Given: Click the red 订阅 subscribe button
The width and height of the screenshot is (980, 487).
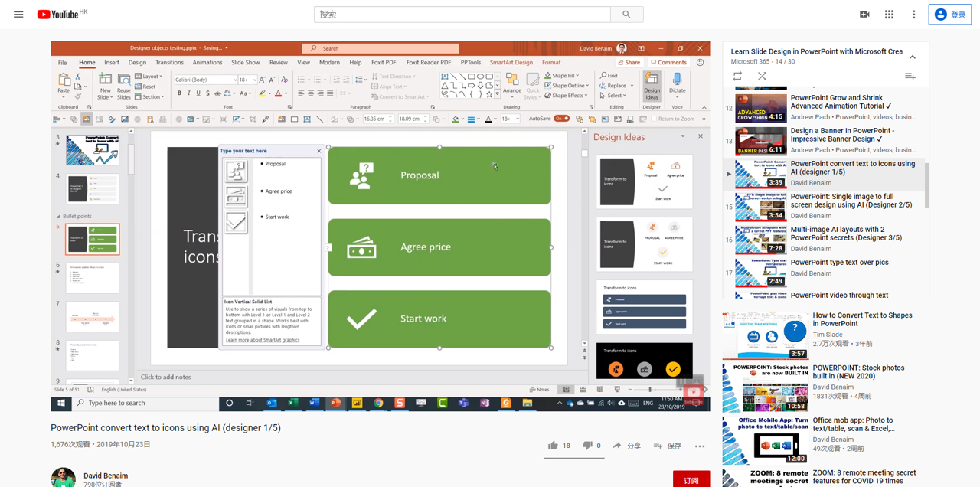Looking at the screenshot, I should [691, 480].
